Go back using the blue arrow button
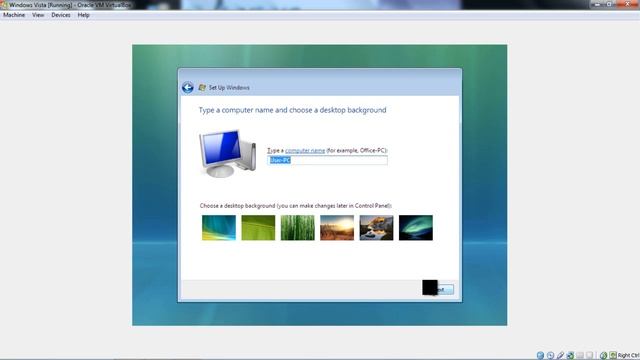This screenshot has width=640, height=360. pos(188,87)
